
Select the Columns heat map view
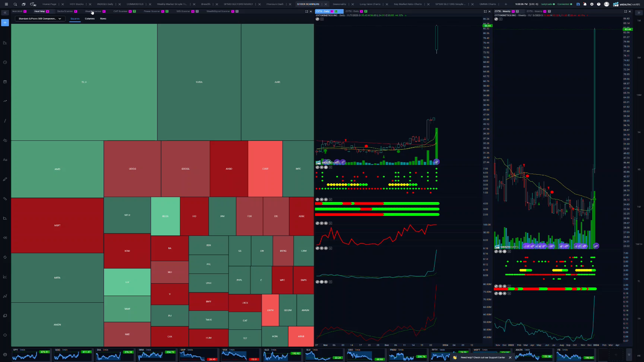[90, 19]
